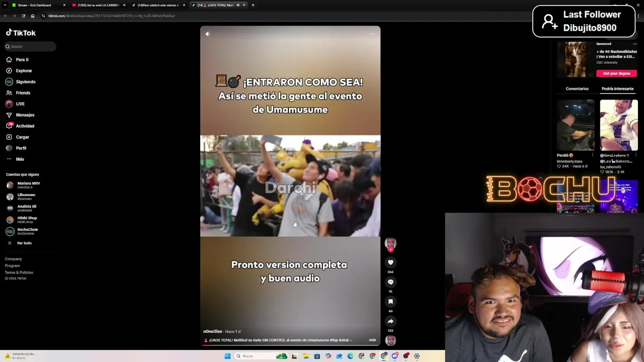Click the sound disc avatar below share

pos(390,340)
